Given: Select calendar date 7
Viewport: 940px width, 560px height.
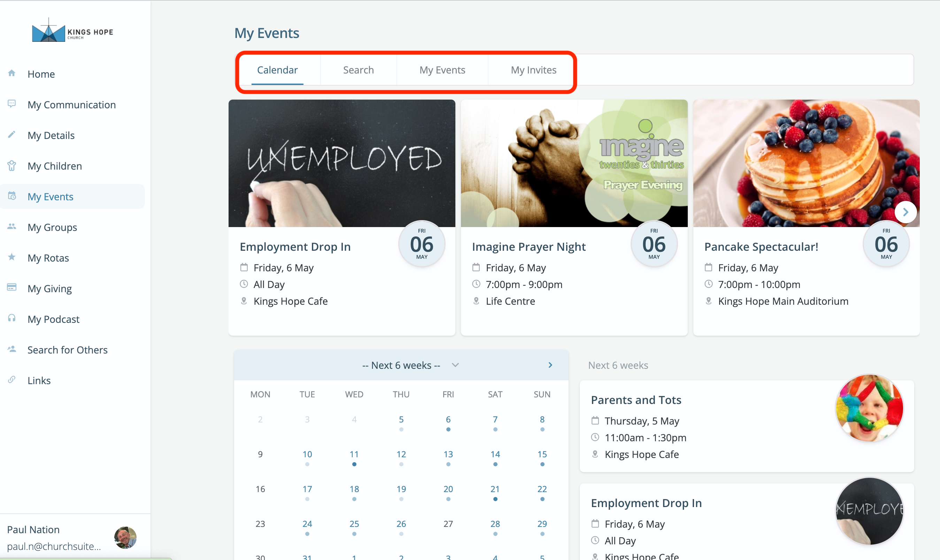Looking at the screenshot, I should 495,419.
